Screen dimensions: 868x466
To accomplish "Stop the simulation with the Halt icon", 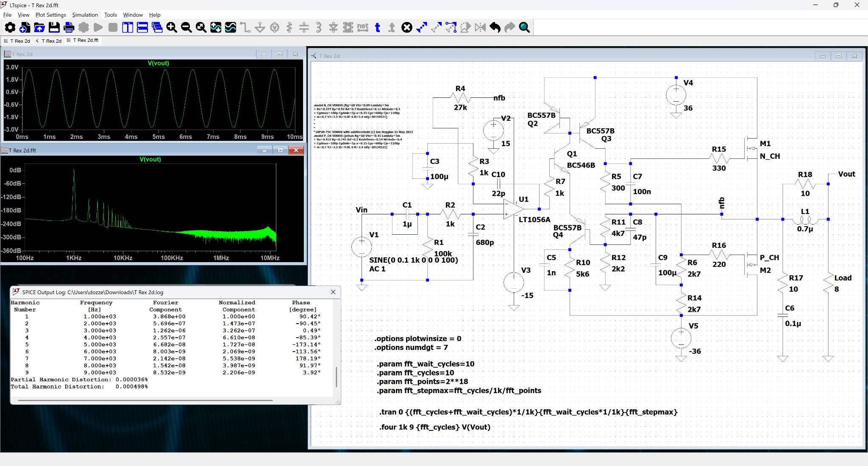I will (x=113, y=28).
